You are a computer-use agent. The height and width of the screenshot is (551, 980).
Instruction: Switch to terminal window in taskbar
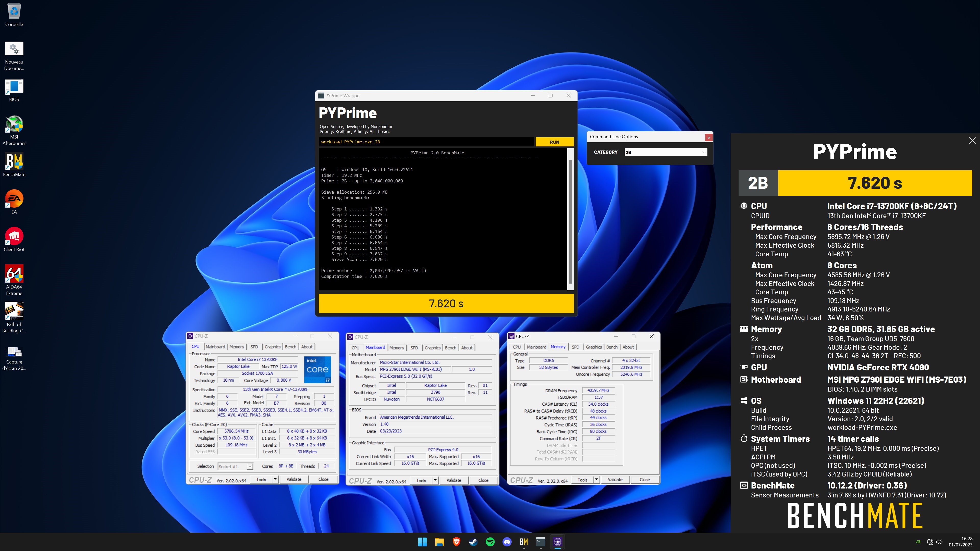[541, 542]
